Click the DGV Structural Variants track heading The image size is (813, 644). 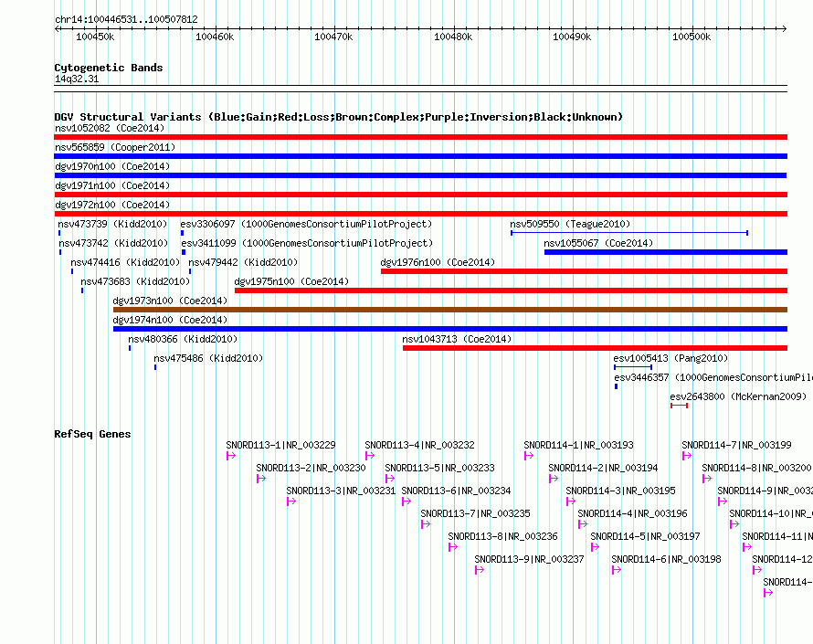click(x=339, y=117)
